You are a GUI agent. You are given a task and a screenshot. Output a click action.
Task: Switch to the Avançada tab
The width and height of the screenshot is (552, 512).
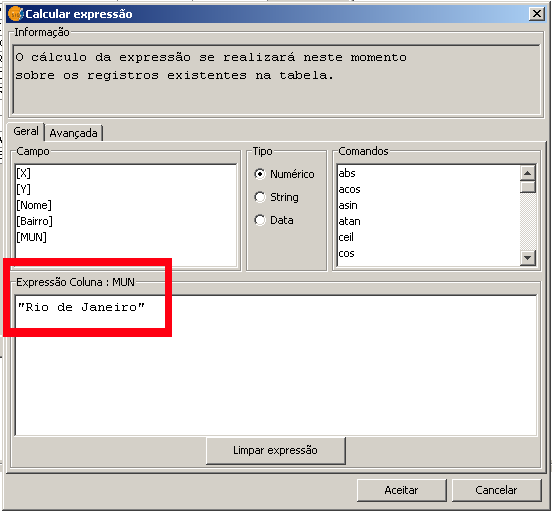click(x=73, y=133)
